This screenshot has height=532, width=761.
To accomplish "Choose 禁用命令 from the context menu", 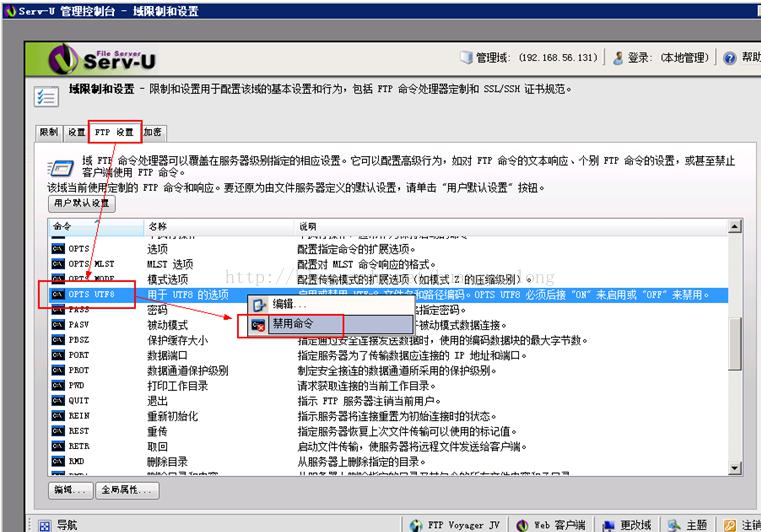I will (331, 324).
